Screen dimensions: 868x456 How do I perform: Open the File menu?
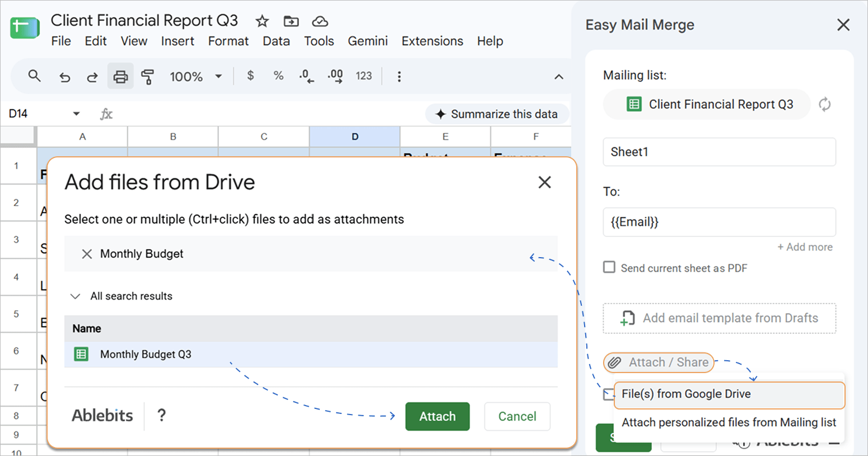61,41
